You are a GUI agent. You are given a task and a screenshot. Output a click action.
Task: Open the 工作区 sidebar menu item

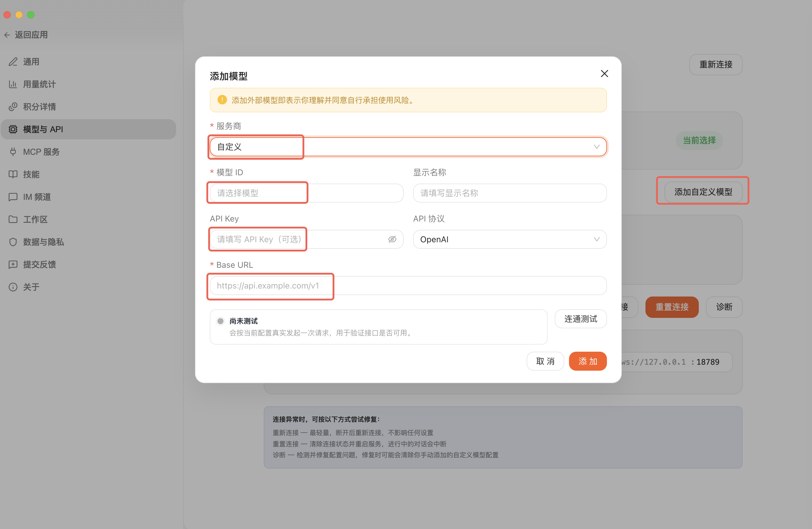pos(35,219)
